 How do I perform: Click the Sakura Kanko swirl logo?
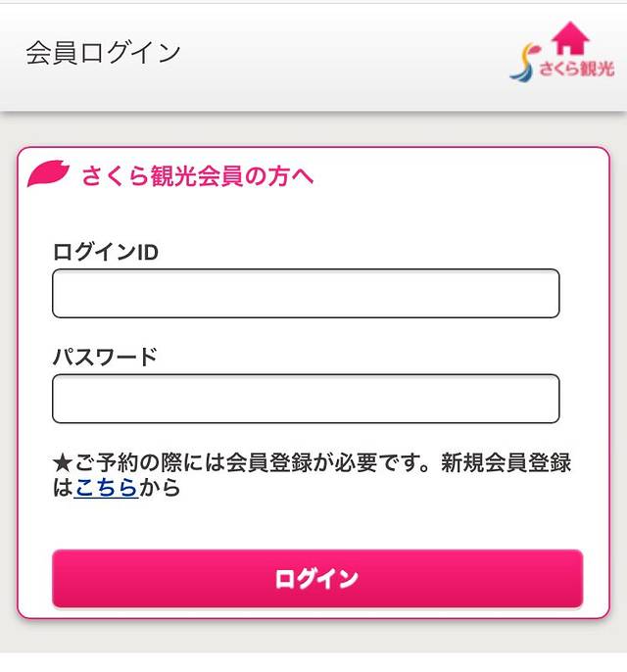[x=524, y=64]
